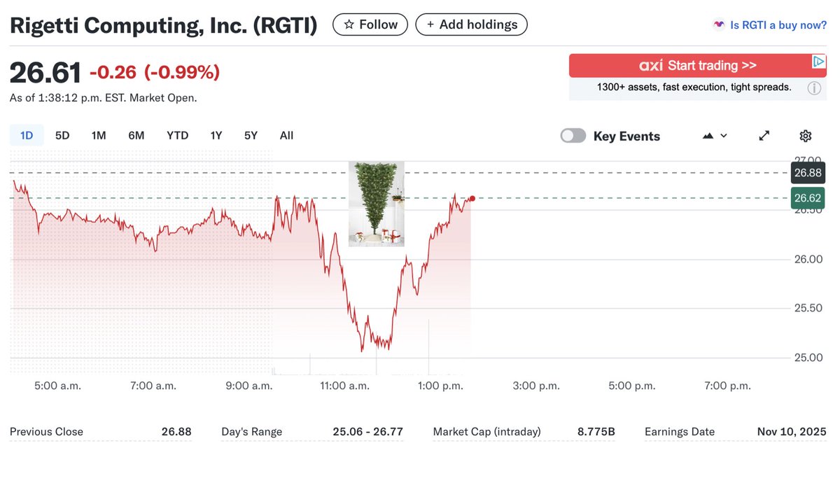This screenshot has height=504, width=840.
Task: Click the Market Cap (intraday) label
Action: pos(487,432)
